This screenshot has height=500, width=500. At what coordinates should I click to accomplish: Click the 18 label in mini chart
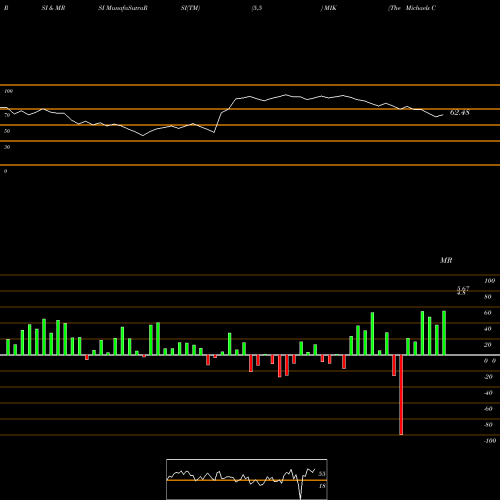tap(322, 486)
